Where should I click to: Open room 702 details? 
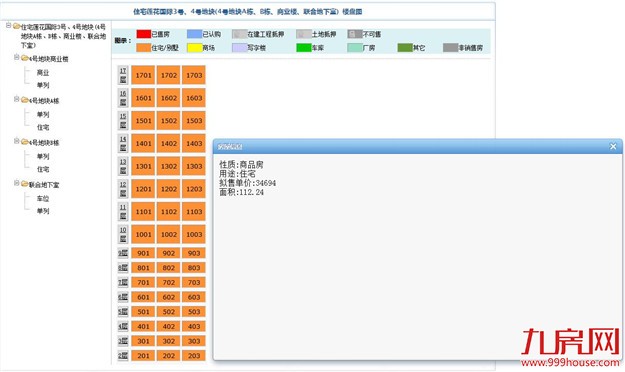[x=169, y=282]
